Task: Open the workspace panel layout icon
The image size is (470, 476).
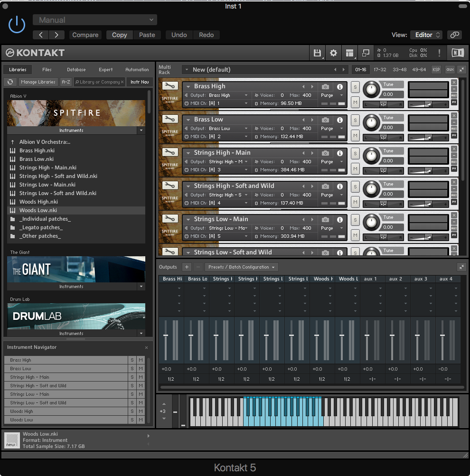Action: pyautogui.click(x=349, y=53)
